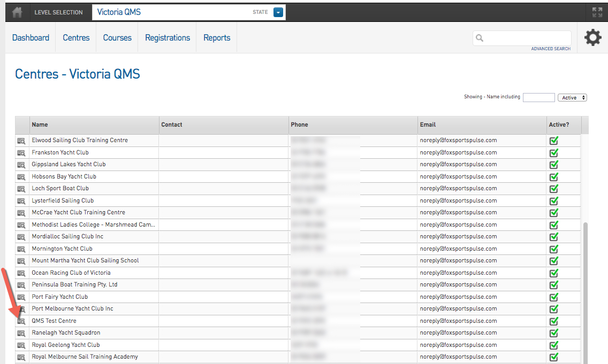This screenshot has height=364, width=608.
Task: Open view icon for Mordialloc Sailing Club Inc
Action: 21,237
